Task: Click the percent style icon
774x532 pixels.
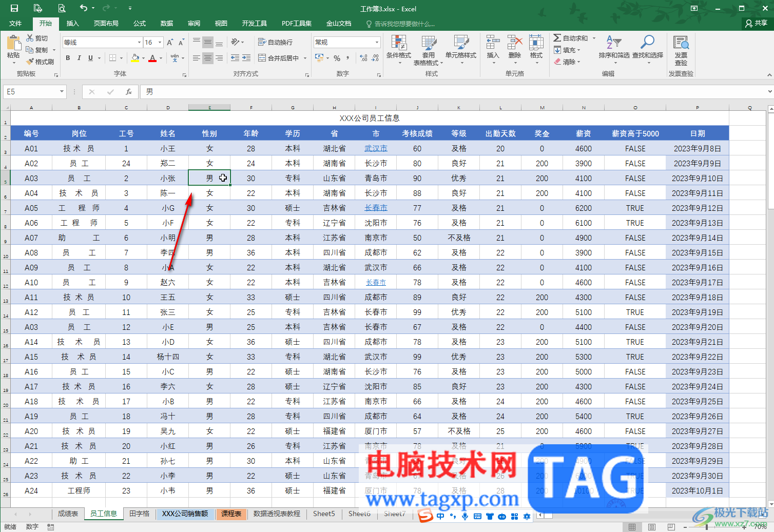Action: (337, 58)
